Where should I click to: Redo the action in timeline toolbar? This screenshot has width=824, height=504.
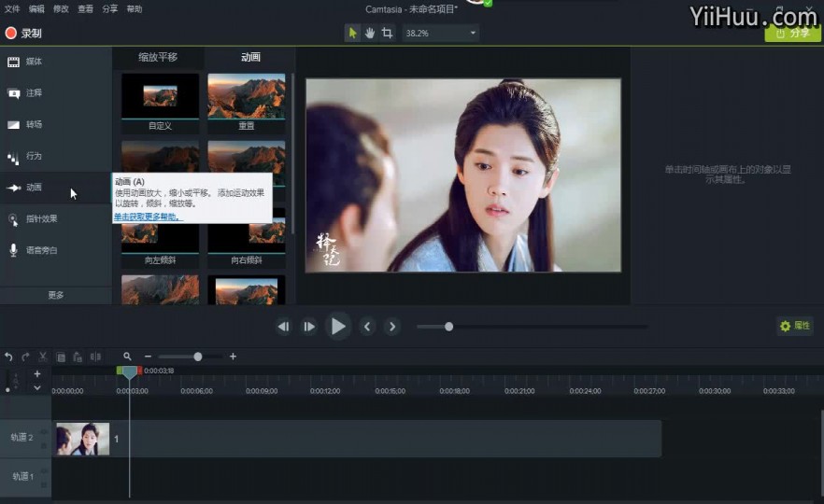25,357
